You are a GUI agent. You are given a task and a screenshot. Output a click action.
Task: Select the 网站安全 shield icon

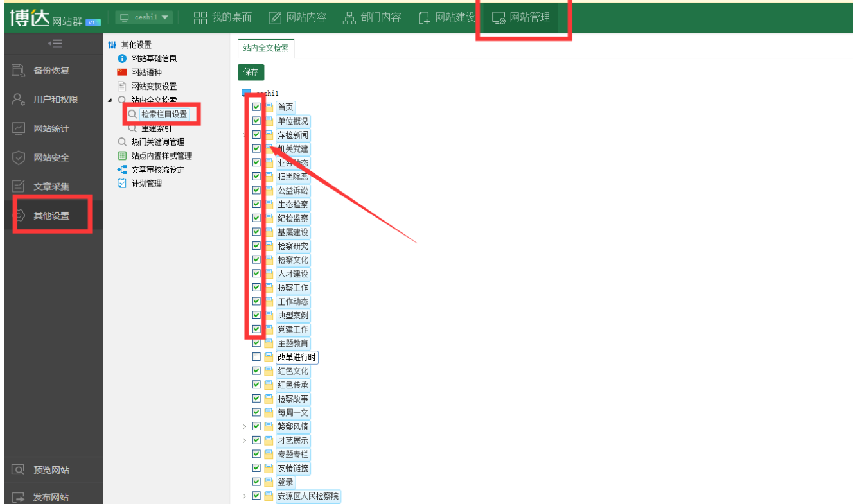pyautogui.click(x=19, y=157)
